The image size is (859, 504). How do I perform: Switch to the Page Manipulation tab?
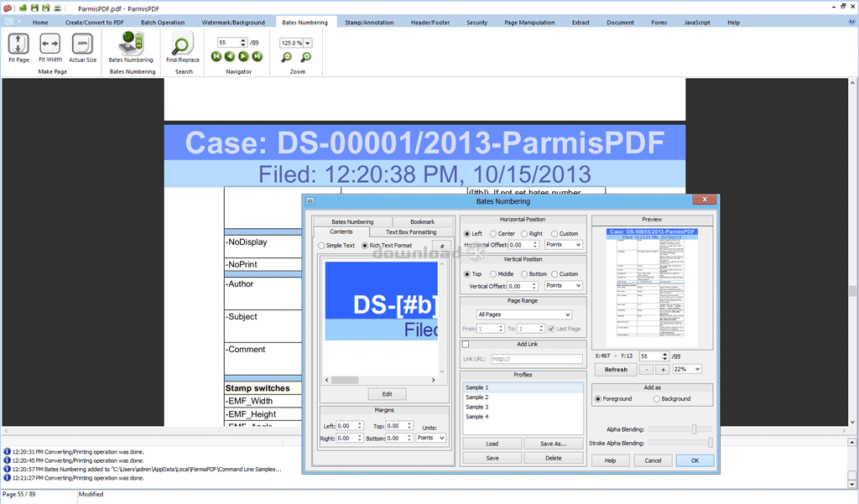[x=529, y=23]
